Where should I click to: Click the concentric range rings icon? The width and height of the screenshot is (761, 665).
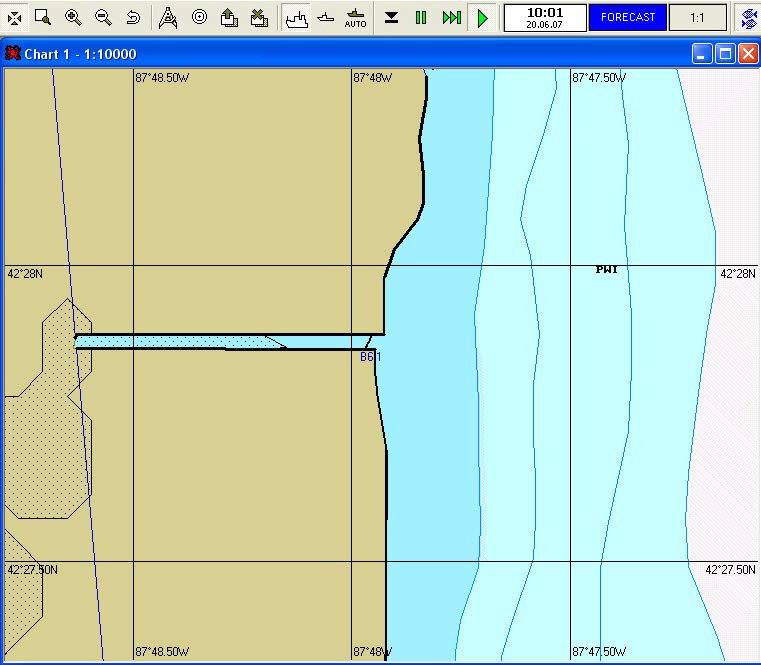199,17
